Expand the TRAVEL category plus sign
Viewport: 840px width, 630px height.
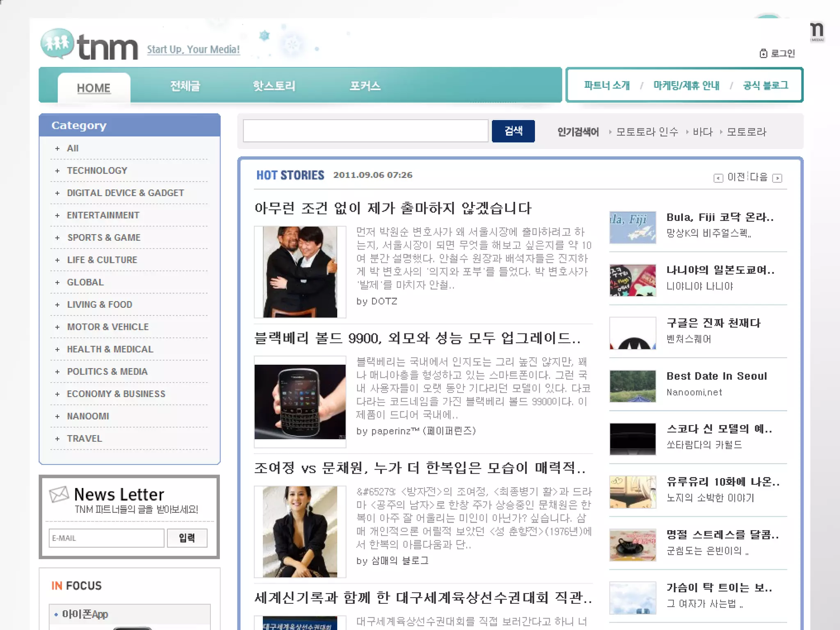click(57, 439)
